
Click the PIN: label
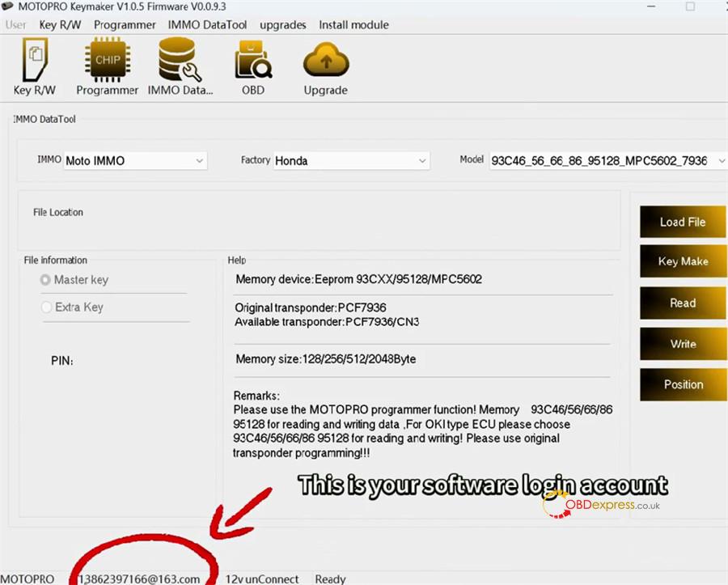coord(62,361)
